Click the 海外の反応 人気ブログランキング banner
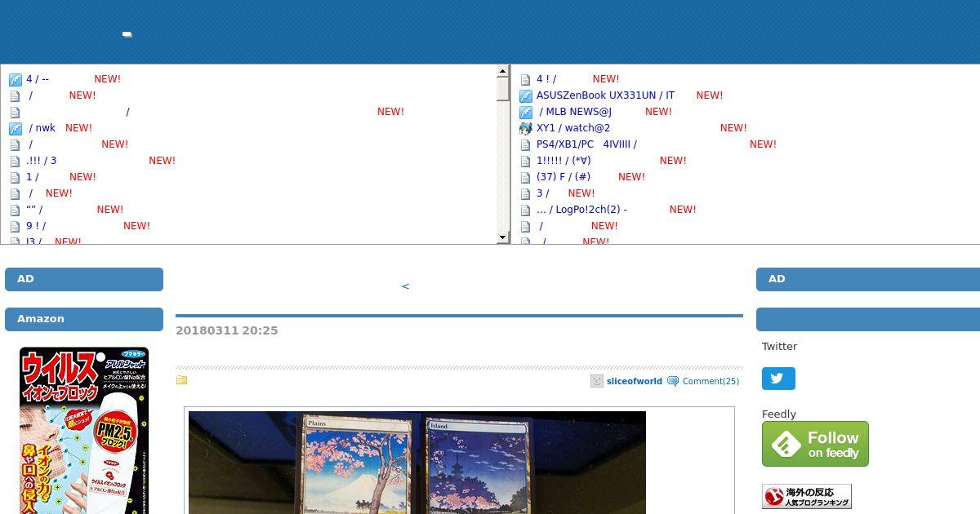Image resolution: width=980 pixels, height=514 pixels. tap(807, 497)
